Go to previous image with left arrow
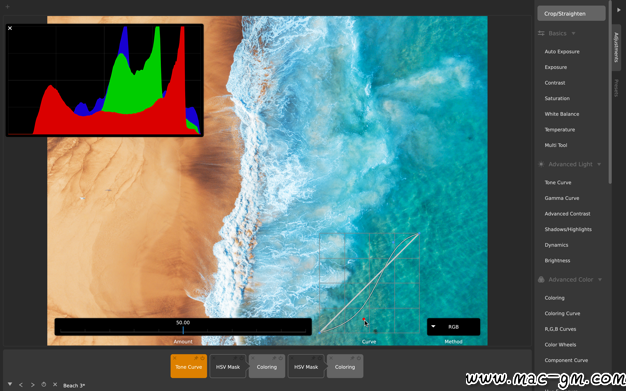The width and height of the screenshot is (626, 391). (x=21, y=385)
